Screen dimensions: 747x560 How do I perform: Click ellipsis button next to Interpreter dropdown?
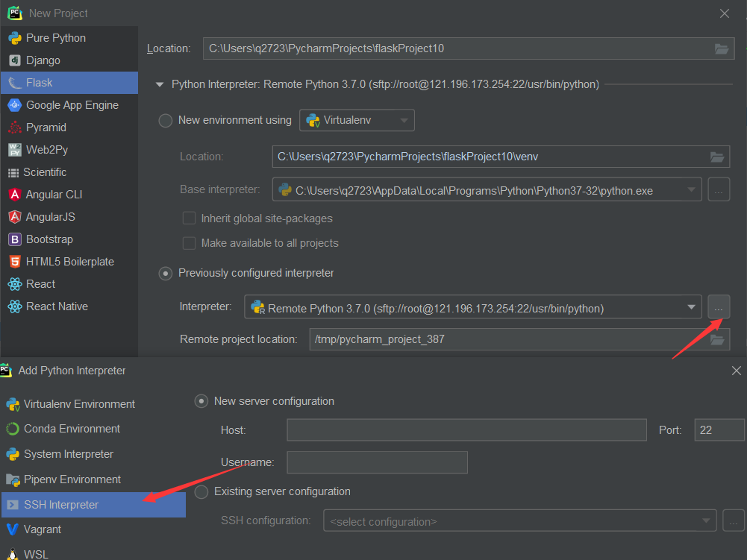point(719,307)
